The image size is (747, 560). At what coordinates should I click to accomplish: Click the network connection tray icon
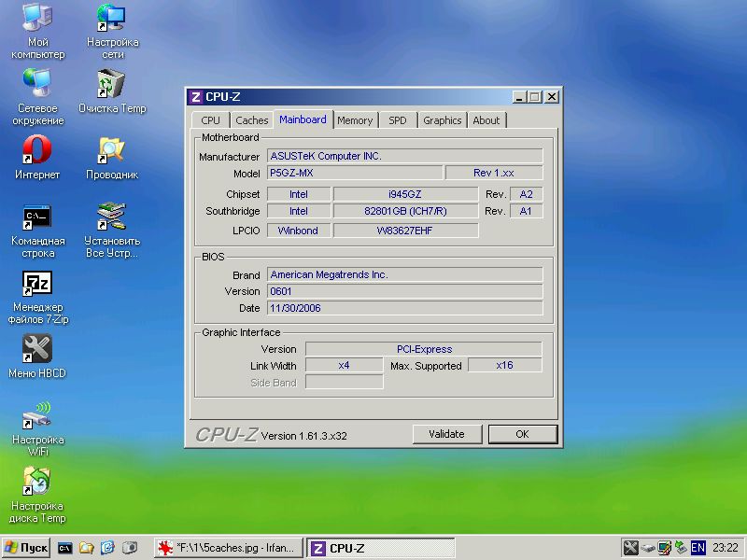pos(681,548)
